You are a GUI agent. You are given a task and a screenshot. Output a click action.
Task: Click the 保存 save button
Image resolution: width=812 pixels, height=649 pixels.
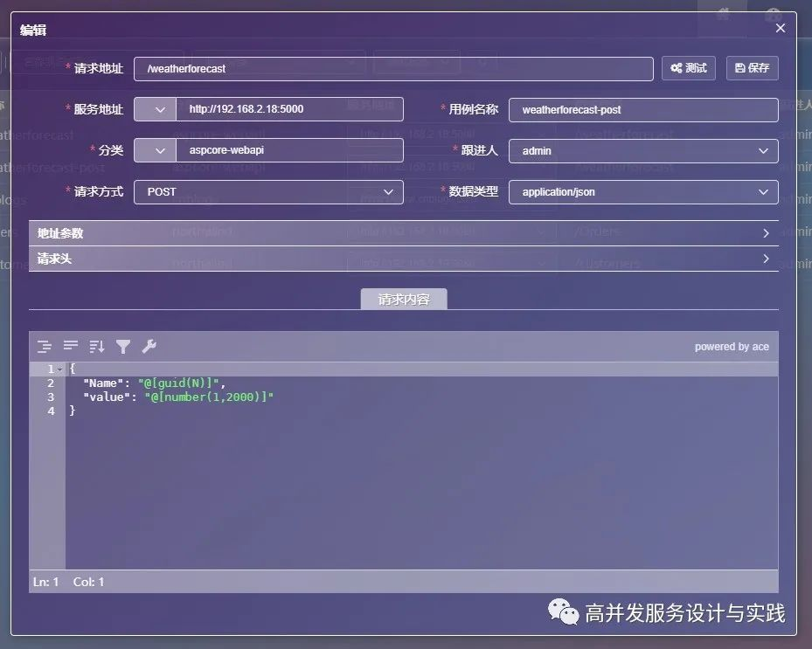753,68
